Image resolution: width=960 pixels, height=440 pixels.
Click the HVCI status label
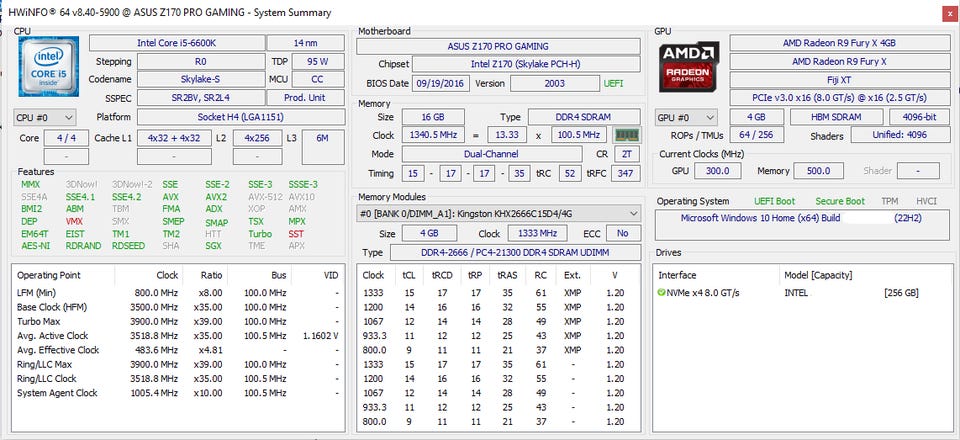coord(926,201)
